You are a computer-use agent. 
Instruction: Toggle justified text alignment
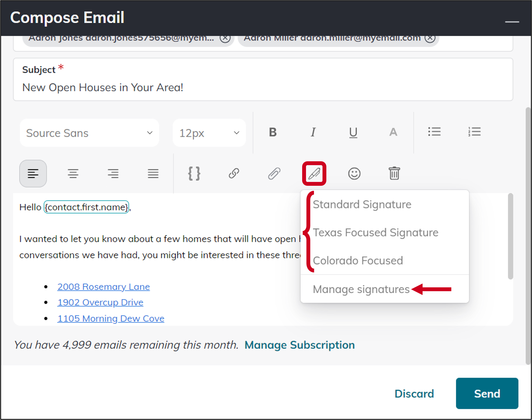(x=153, y=173)
